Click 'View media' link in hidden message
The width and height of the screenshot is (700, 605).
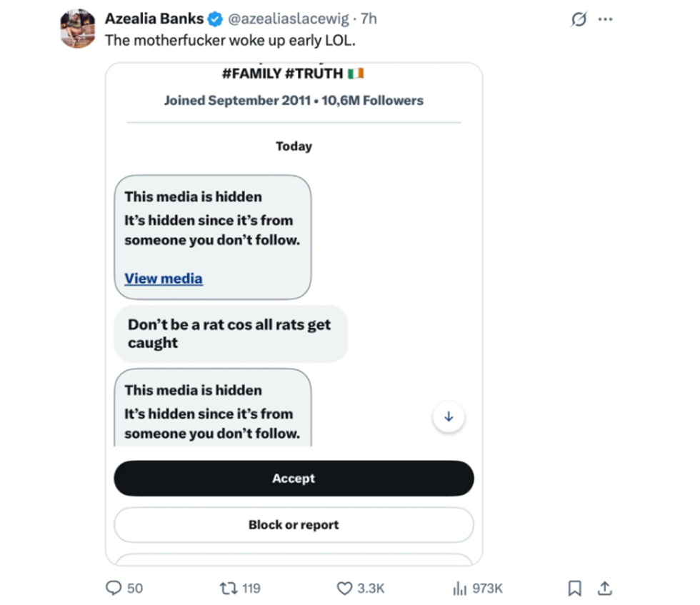point(164,279)
